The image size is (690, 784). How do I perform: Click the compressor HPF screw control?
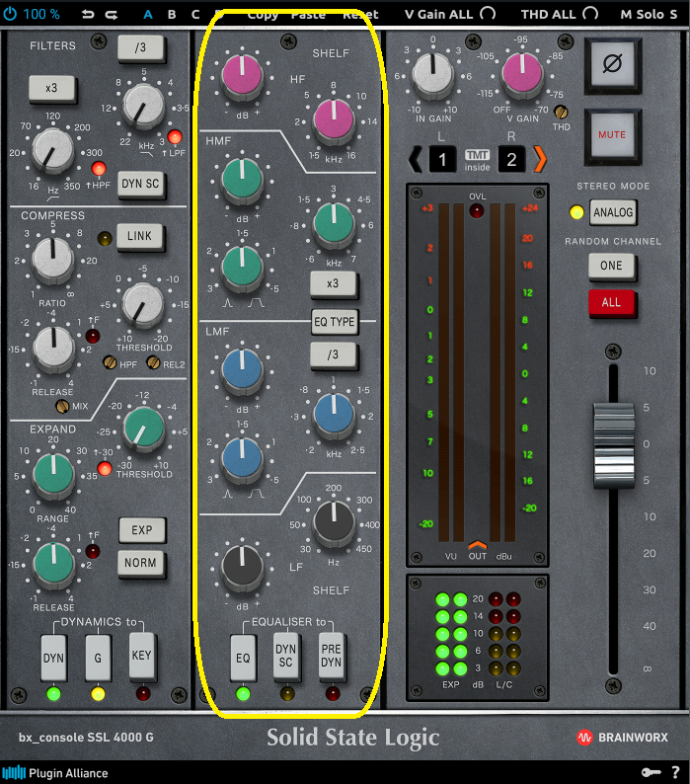pos(110,362)
